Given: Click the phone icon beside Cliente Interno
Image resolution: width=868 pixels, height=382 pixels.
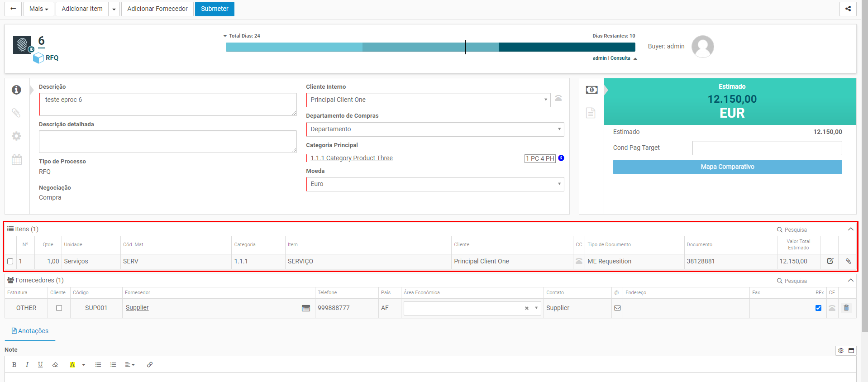Looking at the screenshot, I should tap(558, 98).
